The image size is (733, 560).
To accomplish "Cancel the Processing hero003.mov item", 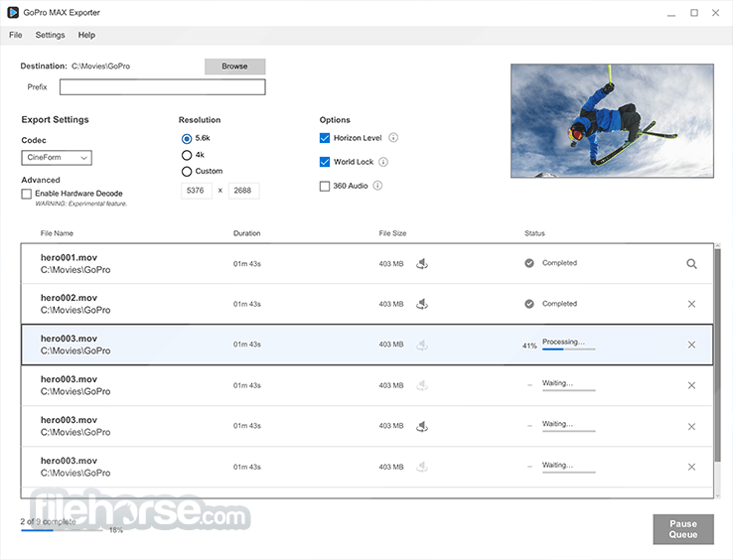I will click(x=692, y=345).
